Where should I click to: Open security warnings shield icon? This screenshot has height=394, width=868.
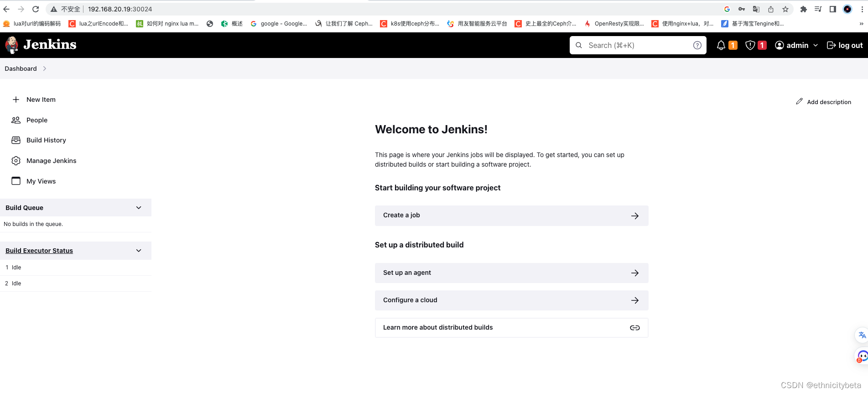pos(750,45)
